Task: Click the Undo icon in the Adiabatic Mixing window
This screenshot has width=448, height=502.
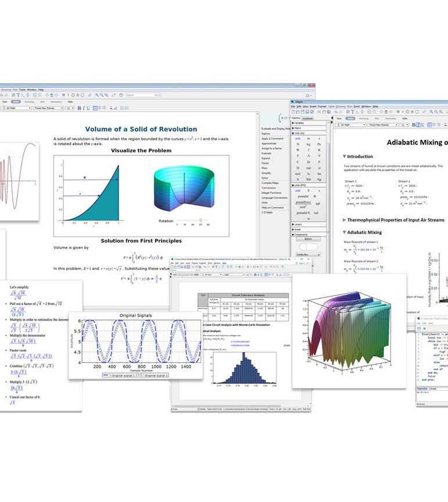Action: click(x=336, y=112)
